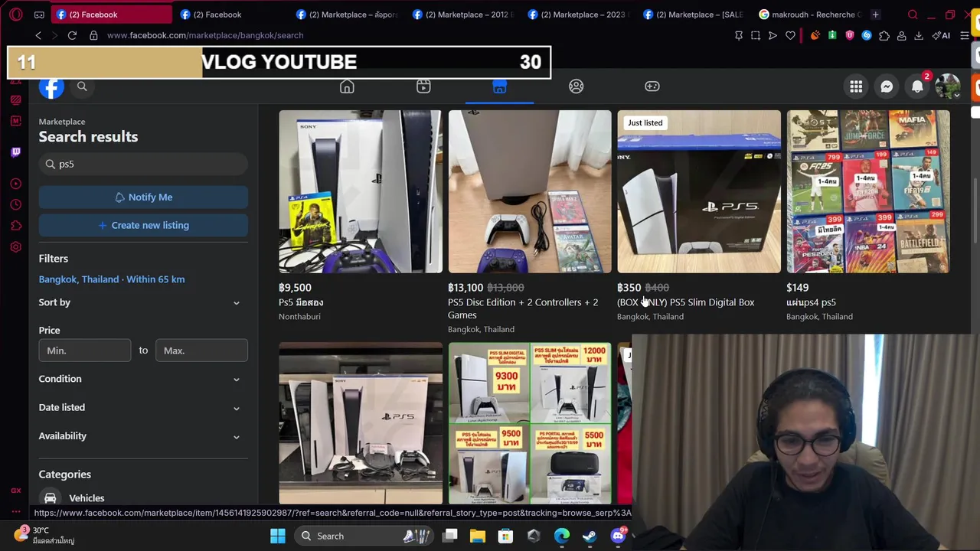Expand the Condition filter
980x551 pixels.
click(143, 379)
